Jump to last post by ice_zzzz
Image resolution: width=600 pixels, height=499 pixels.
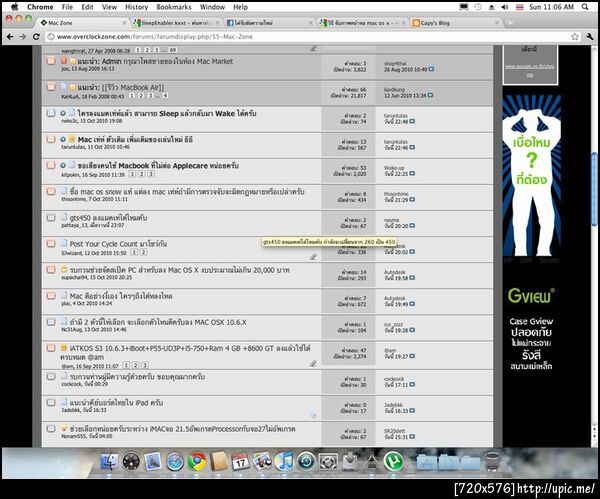412,330
